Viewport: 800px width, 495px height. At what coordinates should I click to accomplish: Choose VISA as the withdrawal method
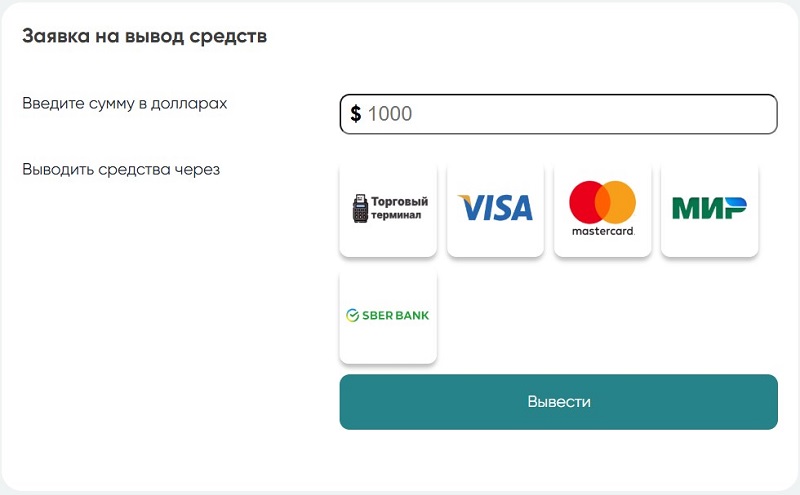pyautogui.click(x=495, y=209)
